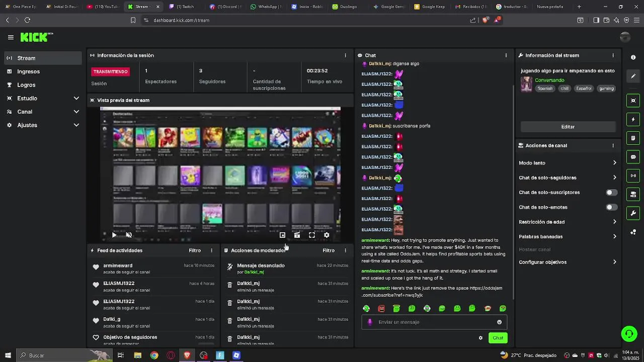Click the green Chat send button
Viewport: 644px width, 362px height.
[x=498, y=338]
